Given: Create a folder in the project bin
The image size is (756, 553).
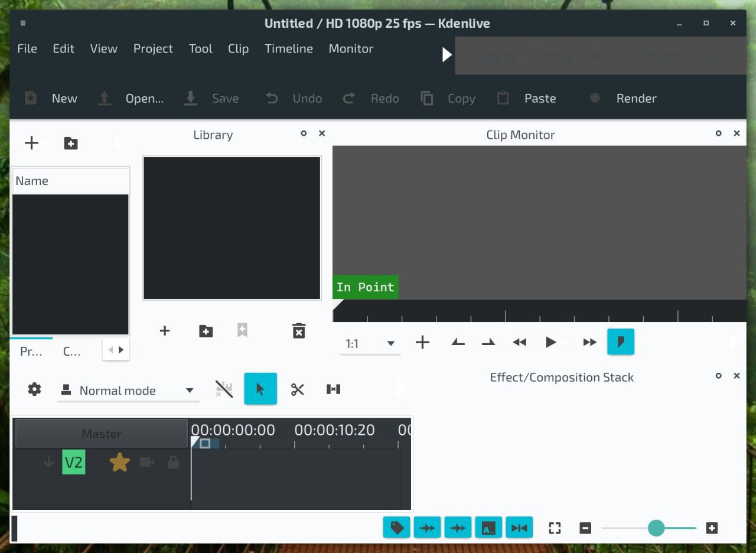Looking at the screenshot, I should point(71,143).
